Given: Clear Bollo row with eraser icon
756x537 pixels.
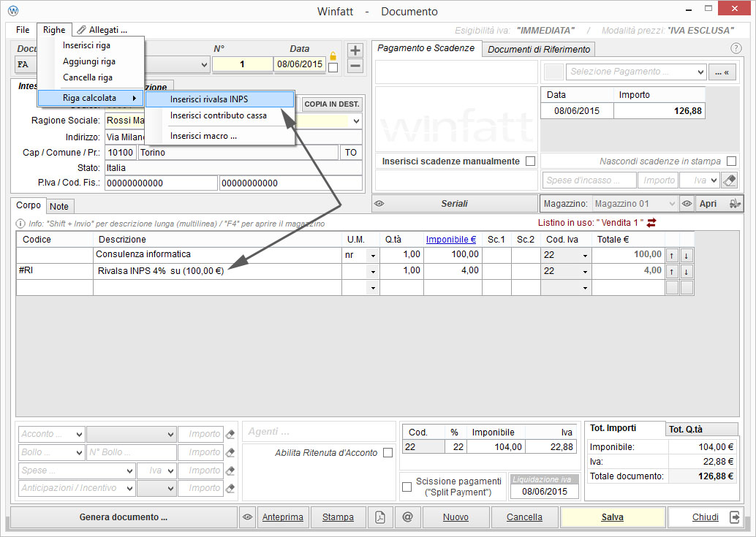Looking at the screenshot, I should coord(230,453).
